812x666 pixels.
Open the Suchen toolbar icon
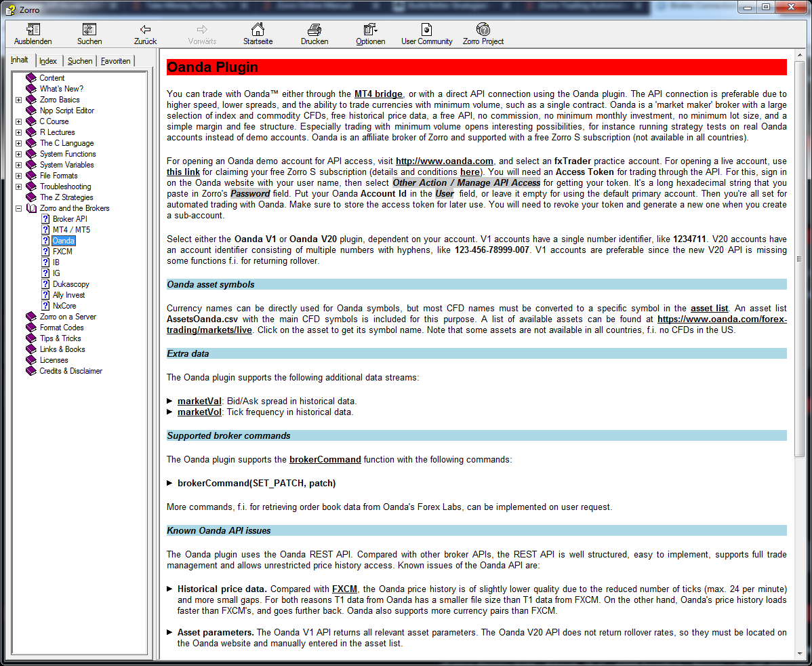click(x=89, y=30)
